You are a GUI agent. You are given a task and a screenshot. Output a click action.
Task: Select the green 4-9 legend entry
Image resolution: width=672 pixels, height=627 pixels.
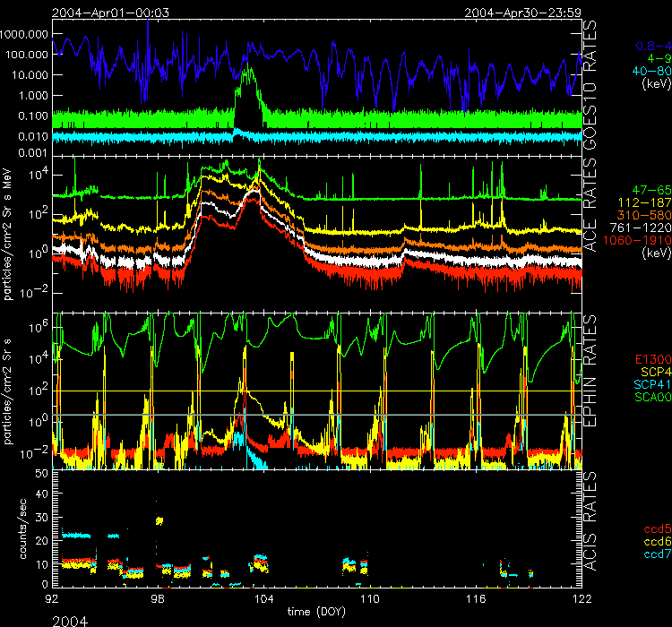(x=656, y=58)
